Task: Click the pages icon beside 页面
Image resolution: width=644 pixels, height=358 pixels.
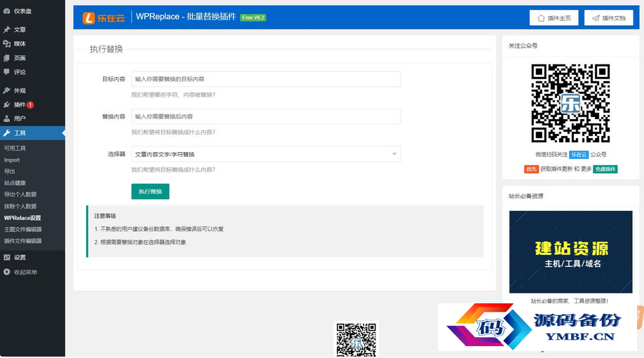Action: click(6, 58)
